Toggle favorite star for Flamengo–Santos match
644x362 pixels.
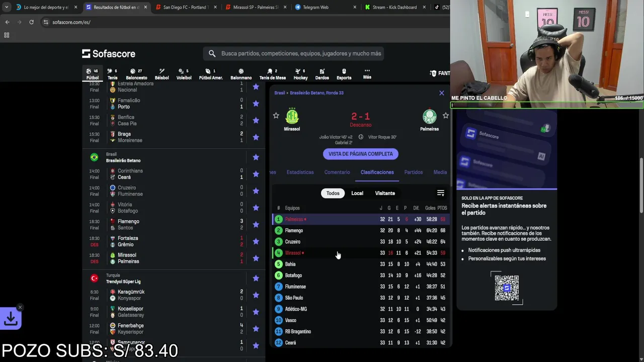[x=256, y=224]
